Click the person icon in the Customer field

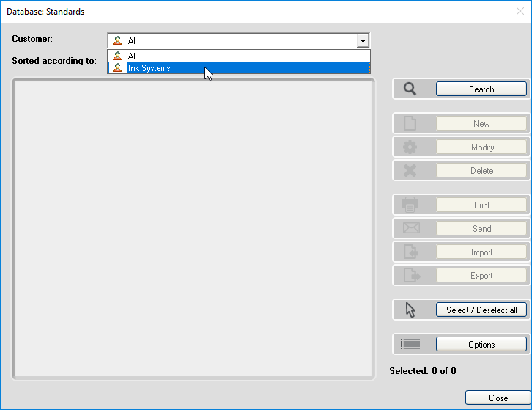pyautogui.click(x=117, y=40)
